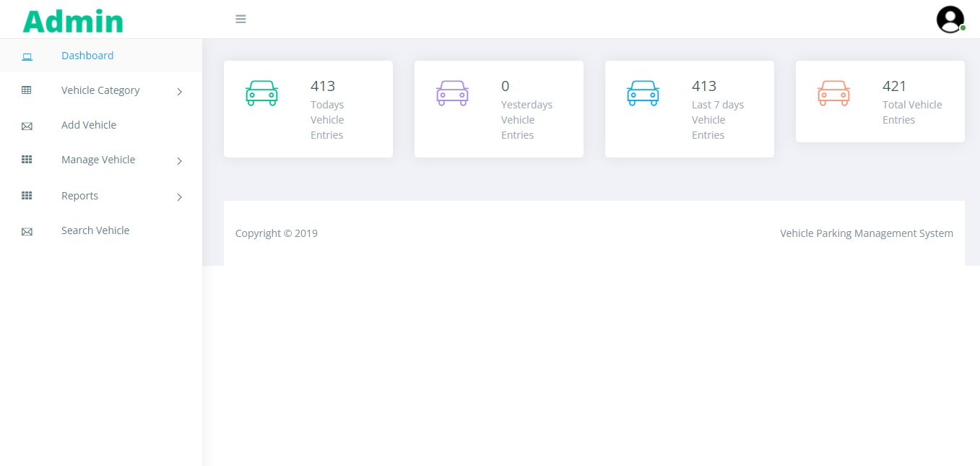
Task: Click the Total Vehicle Entries label
Action: pyautogui.click(x=912, y=112)
